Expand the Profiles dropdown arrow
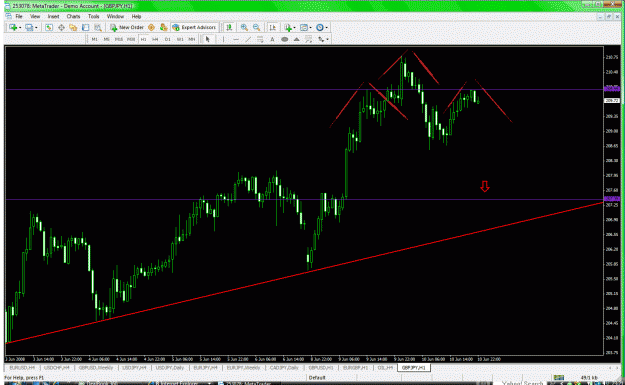625x385 pixels. click(36, 28)
